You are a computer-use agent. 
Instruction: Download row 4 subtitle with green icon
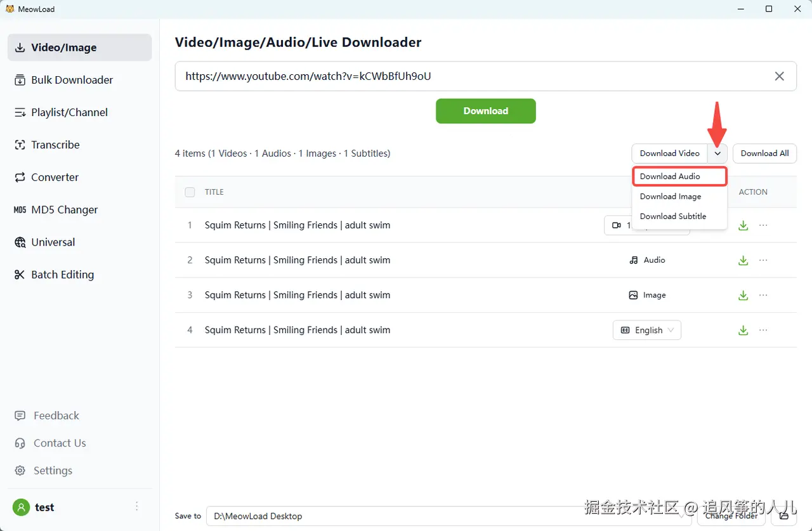tap(743, 330)
